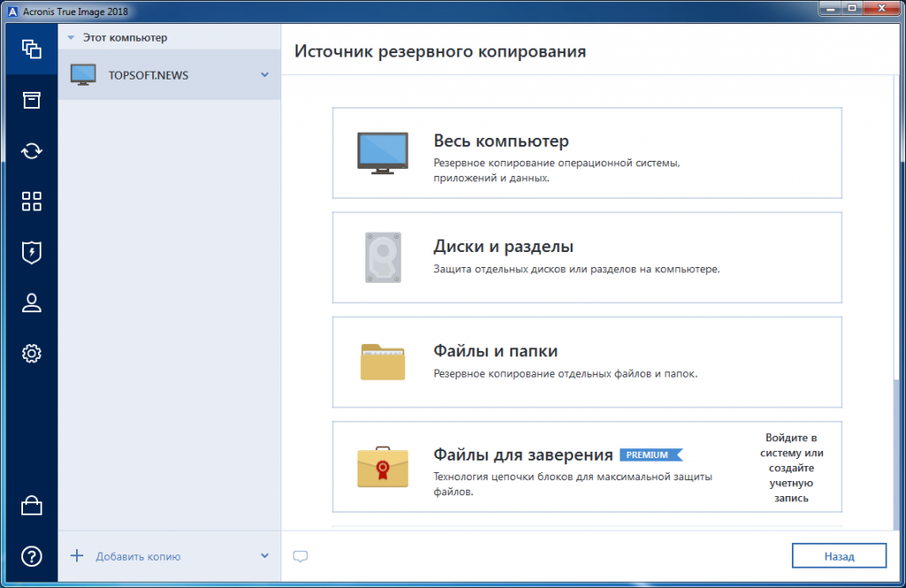
Task: Expand the TOPSOFT.NEWS backup chevron
Action: (x=264, y=75)
